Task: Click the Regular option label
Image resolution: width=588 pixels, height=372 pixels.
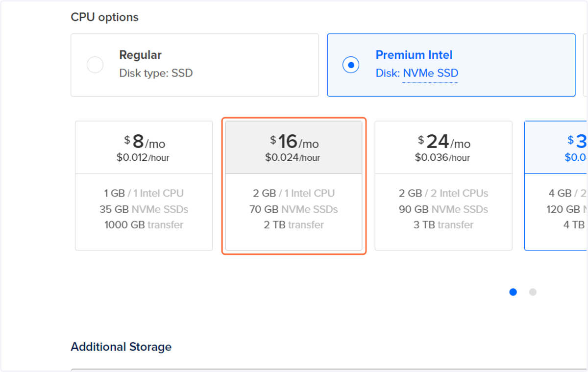Action: tap(140, 55)
